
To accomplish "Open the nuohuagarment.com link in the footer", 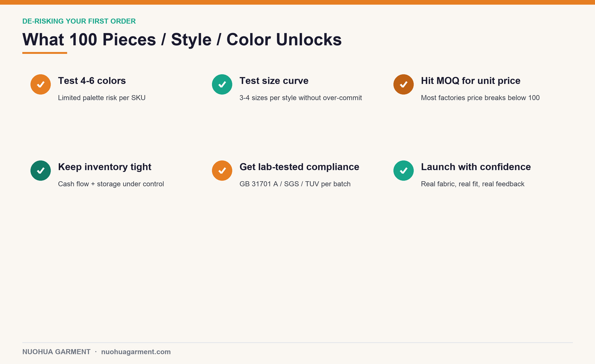I will click(x=136, y=352).
